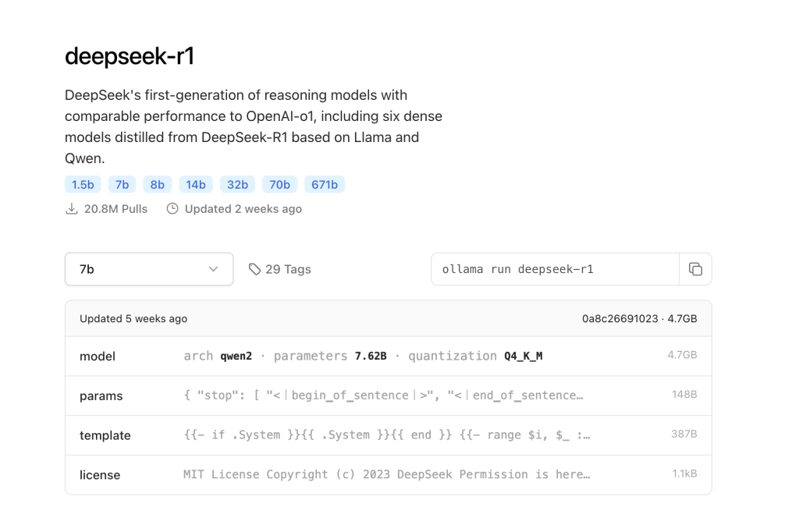Select the 1.5b size tag
The width and height of the screenshot is (799, 532).
[x=83, y=185]
